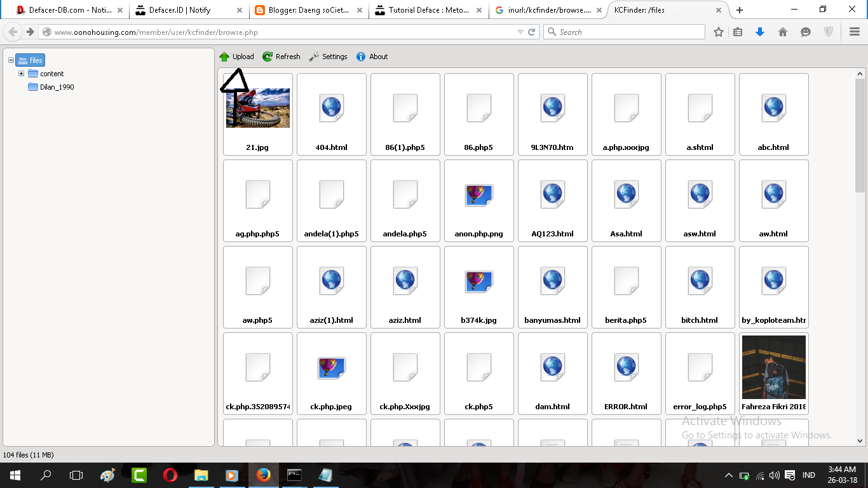Bookmark this page using the star icon
The image size is (868, 488).
pos(718,31)
